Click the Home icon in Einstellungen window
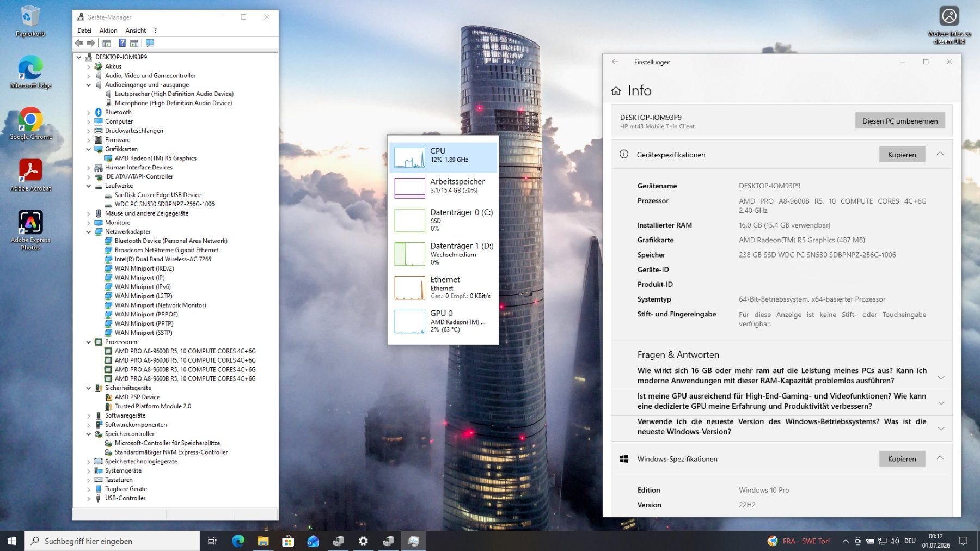980x551 pixels. click(616, 91)
